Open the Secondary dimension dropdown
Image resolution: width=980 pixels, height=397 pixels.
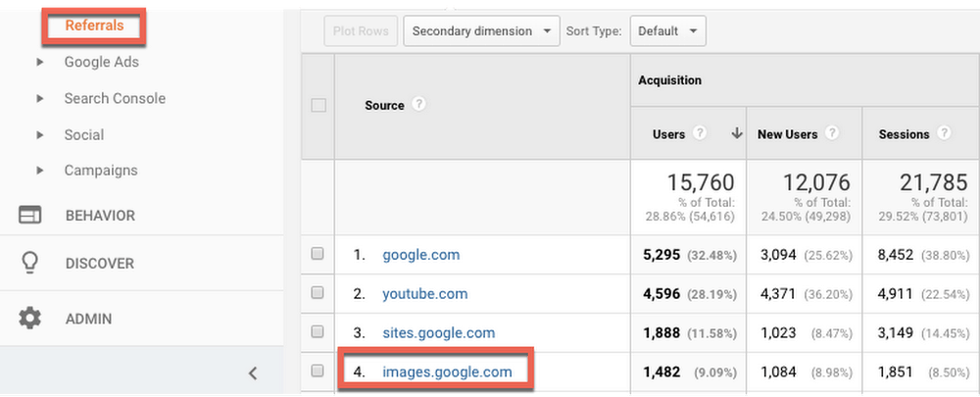[x=481, y=31]
